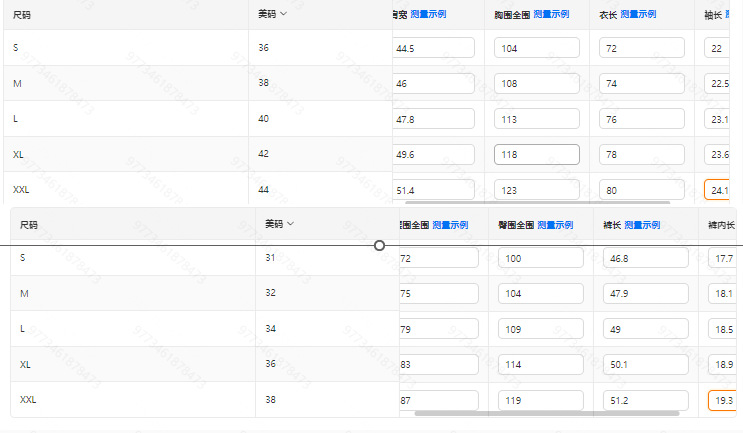Click the 衣长 field with value 80
This screenshot has height=433, width=743.
(641, 189)
